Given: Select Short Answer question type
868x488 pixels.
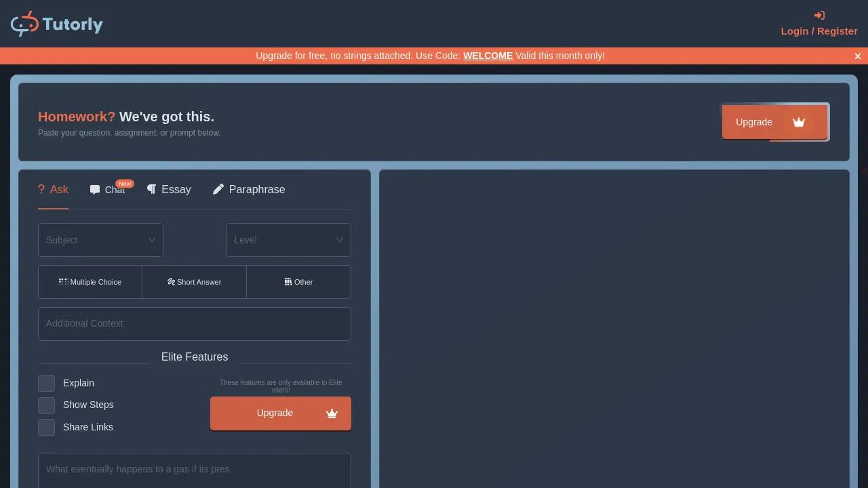Looking at the screenshot, I should click(195, 282).
